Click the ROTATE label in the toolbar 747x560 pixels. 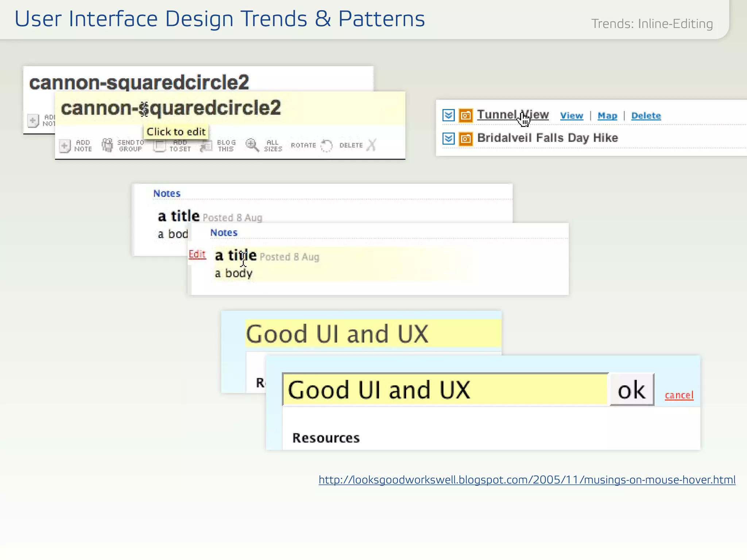(x=303, y=145)
